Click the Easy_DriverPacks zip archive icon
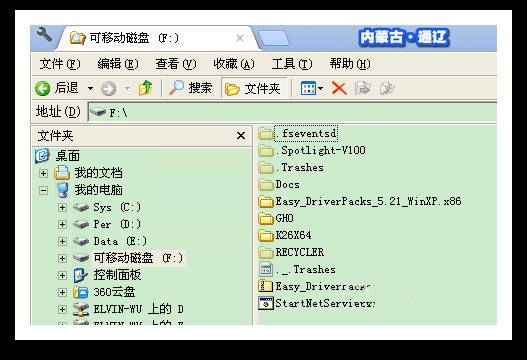Image resolution: width=527 pixels, height=360 pixels. click(265, 286)
